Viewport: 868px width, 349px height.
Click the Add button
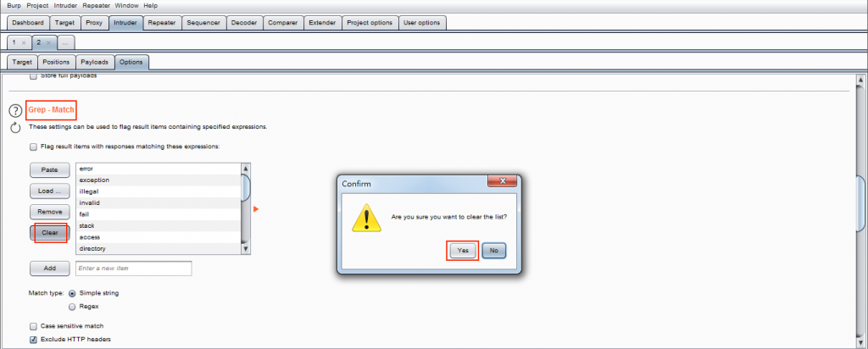point(50,269)
